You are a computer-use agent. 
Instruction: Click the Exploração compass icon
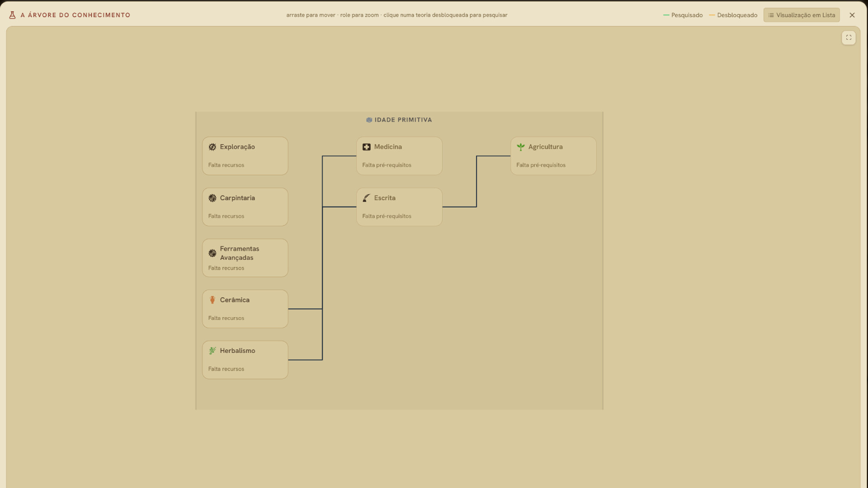coord(212,147)
